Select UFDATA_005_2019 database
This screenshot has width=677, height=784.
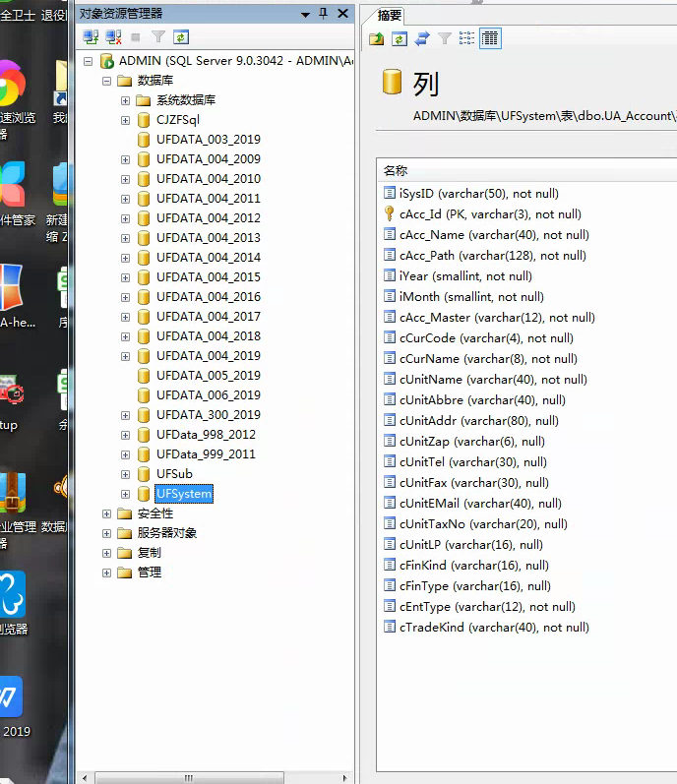(209, 376)
